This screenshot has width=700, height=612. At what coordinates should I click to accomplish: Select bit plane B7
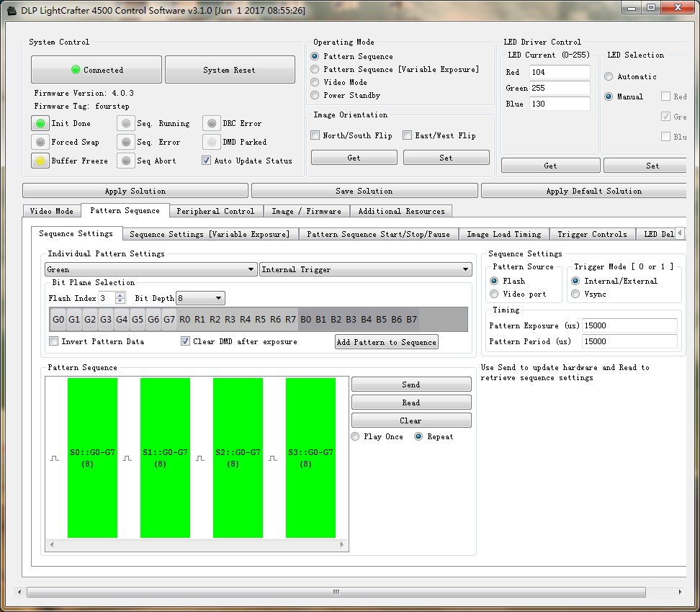[x=412, y=320]
